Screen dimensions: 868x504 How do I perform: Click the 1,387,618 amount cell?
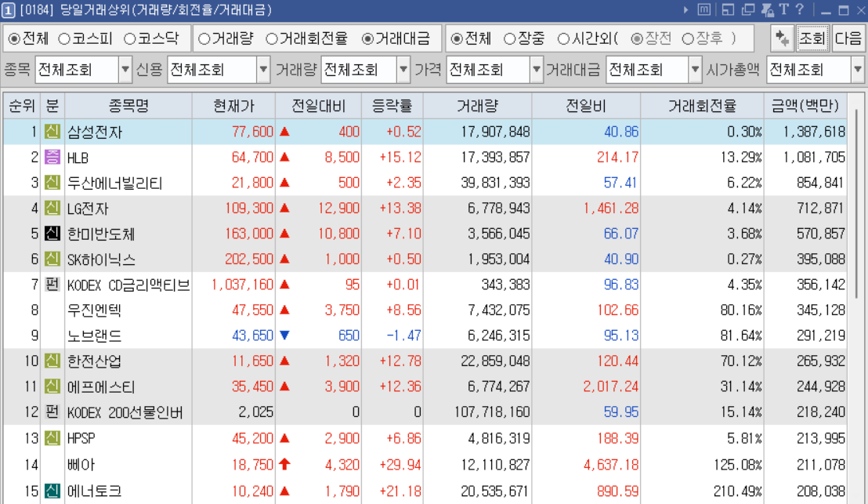[814, 132]
